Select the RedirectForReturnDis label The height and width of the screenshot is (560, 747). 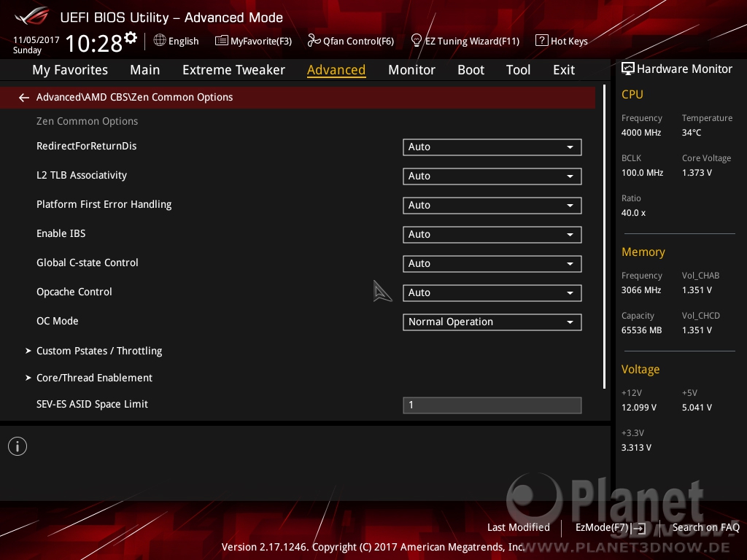click(87, 146)
